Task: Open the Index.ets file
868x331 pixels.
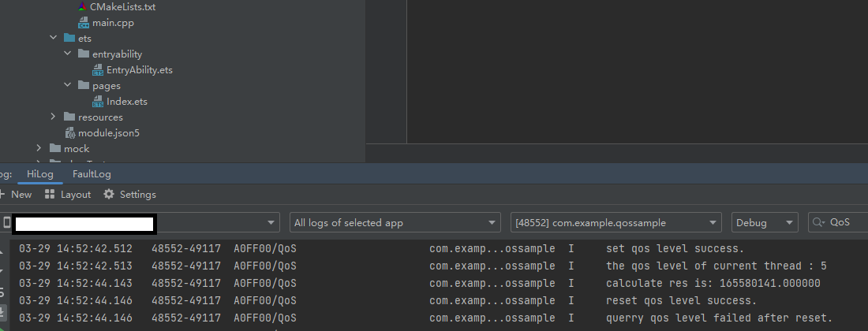Action: (x=126, y=102)
